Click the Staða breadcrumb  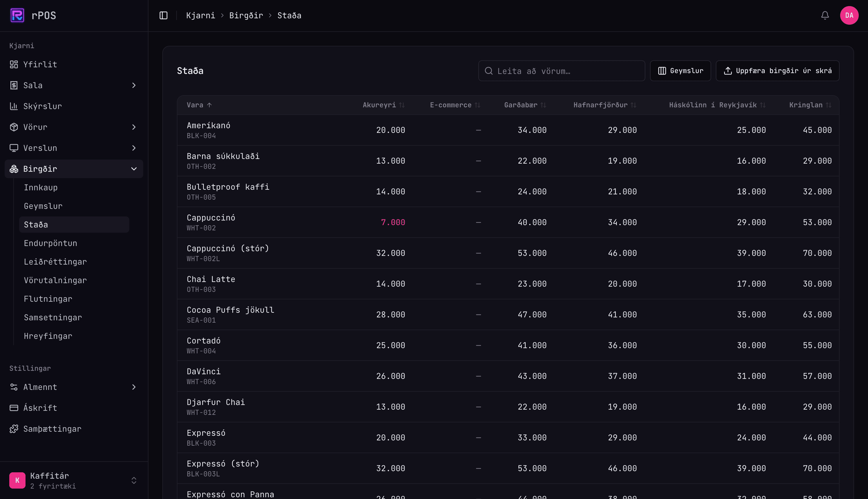(289, 15)
